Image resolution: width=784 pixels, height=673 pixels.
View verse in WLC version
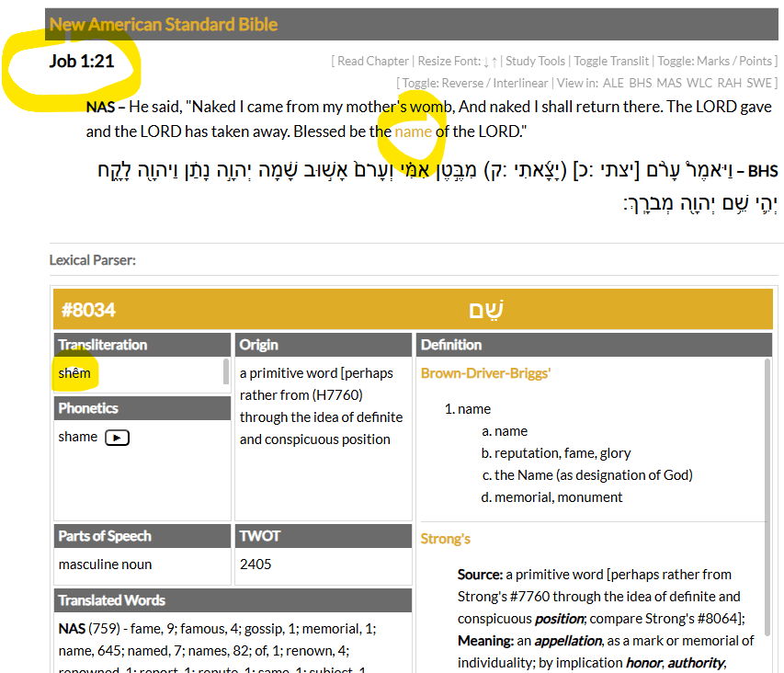pos(699,84)
